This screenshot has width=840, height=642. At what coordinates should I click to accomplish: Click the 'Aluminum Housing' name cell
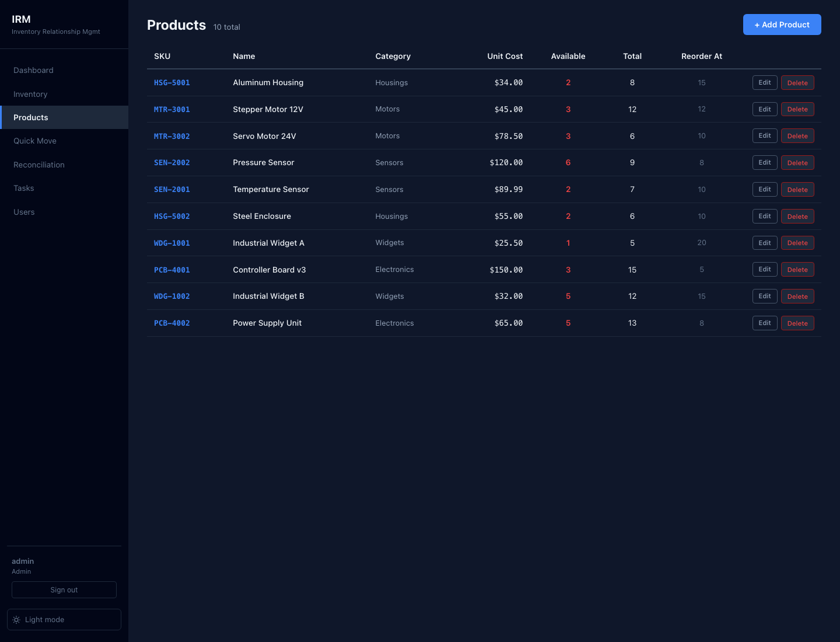pos(268,82)
